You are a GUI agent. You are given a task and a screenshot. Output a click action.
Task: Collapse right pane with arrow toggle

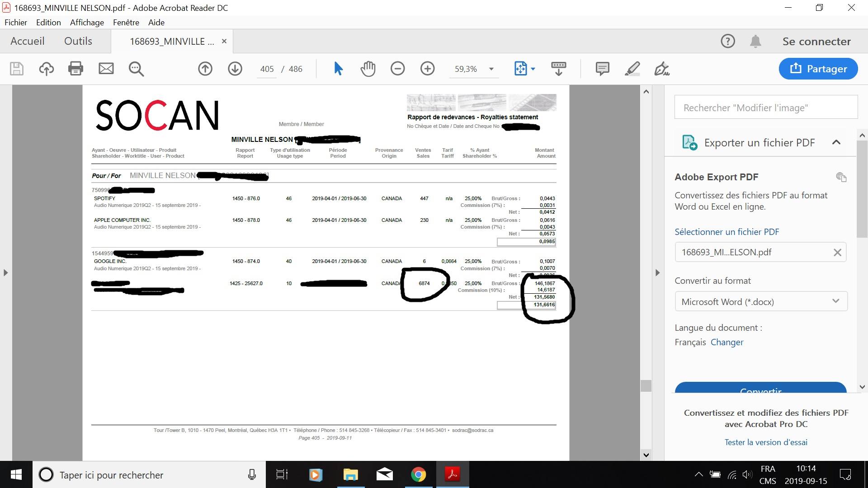(657, 272)
